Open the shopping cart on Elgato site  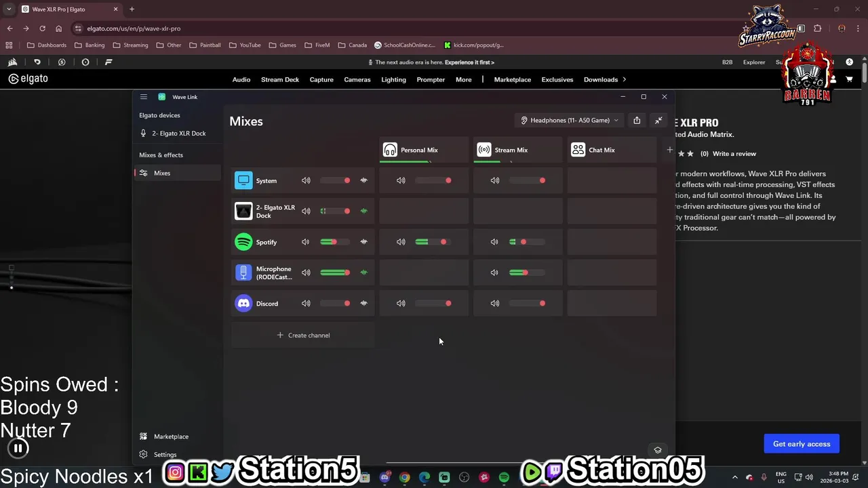[x=849, y=79]
